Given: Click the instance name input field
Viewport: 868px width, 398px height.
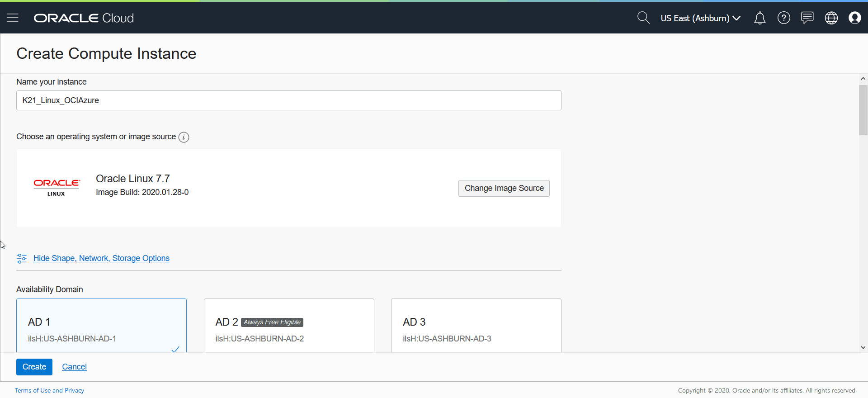Looking at the screenshot, I should coord(288,100).
